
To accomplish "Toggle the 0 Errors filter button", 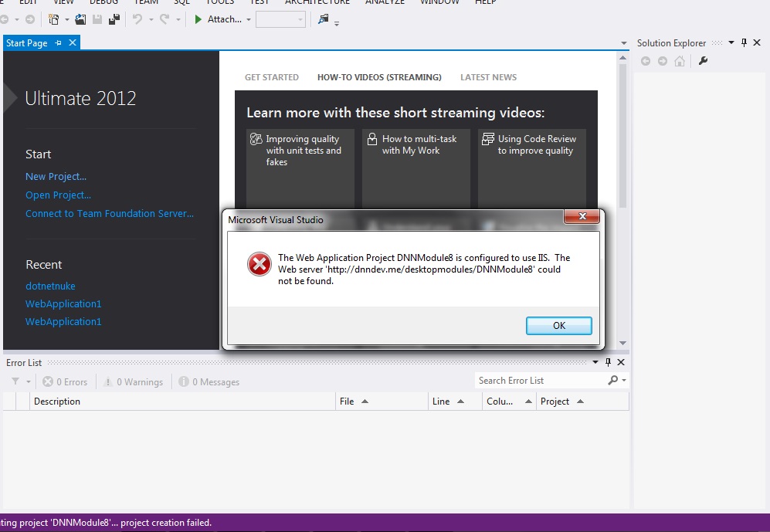I will (x=65, y=382).
